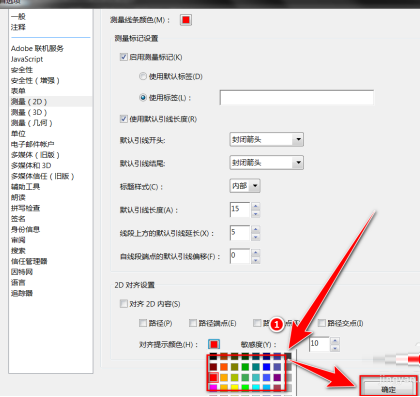This screenshot has height=397, width=420.
Task: Click the 默认引线长度 field showing 15
Action: [240, 210]
